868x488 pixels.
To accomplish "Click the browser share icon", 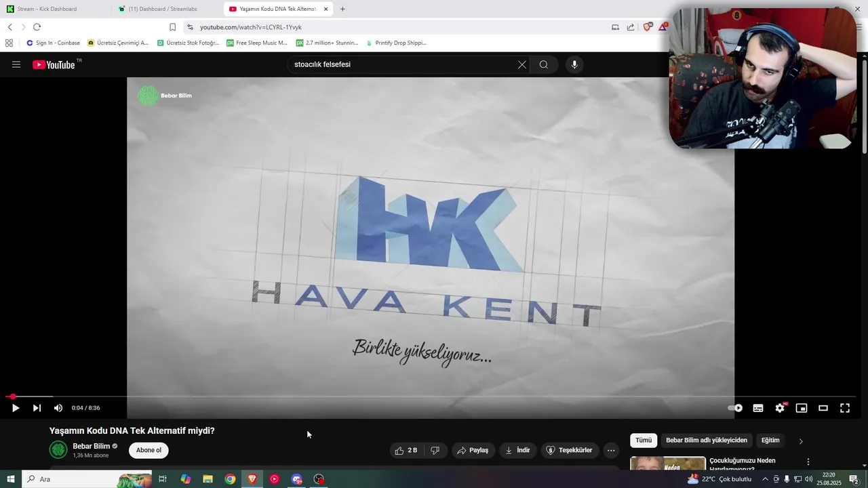I will point(631,27).
